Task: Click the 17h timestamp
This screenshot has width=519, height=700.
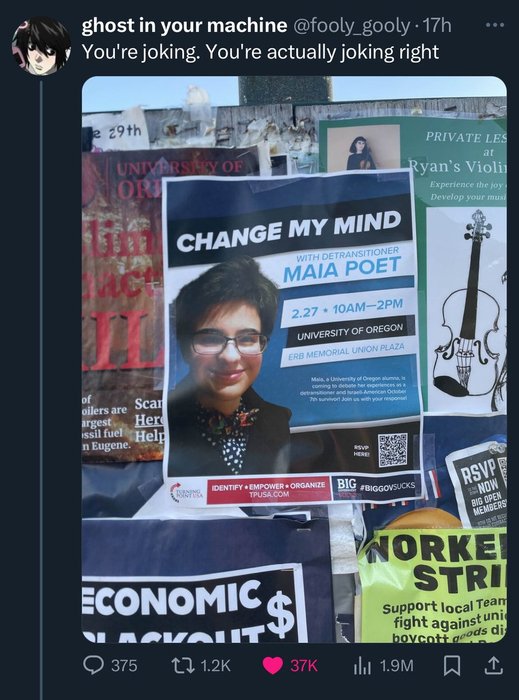Action: tap(436, 26)
